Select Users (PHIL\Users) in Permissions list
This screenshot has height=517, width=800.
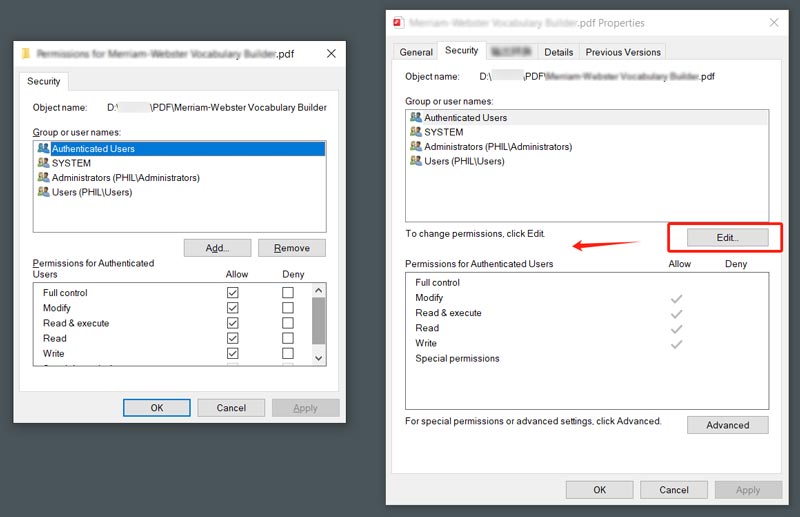click(180, 192)
